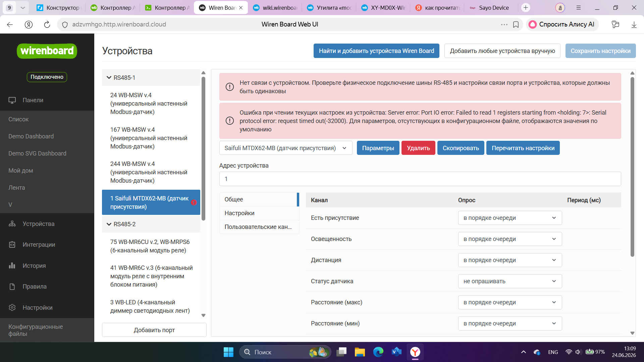Screen dimensions: 644x362
Task: Open Yandex Browser taskbar icon
Action: pos(415,352)
